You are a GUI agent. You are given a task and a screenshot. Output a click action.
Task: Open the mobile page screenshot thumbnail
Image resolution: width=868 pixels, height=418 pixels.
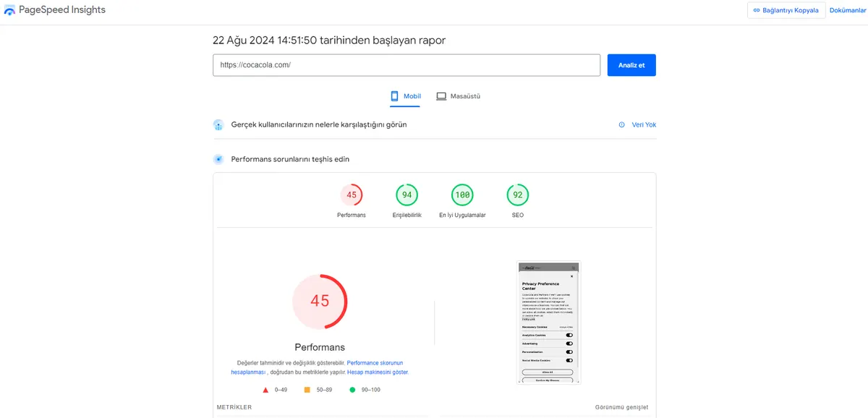pos(548,323)
